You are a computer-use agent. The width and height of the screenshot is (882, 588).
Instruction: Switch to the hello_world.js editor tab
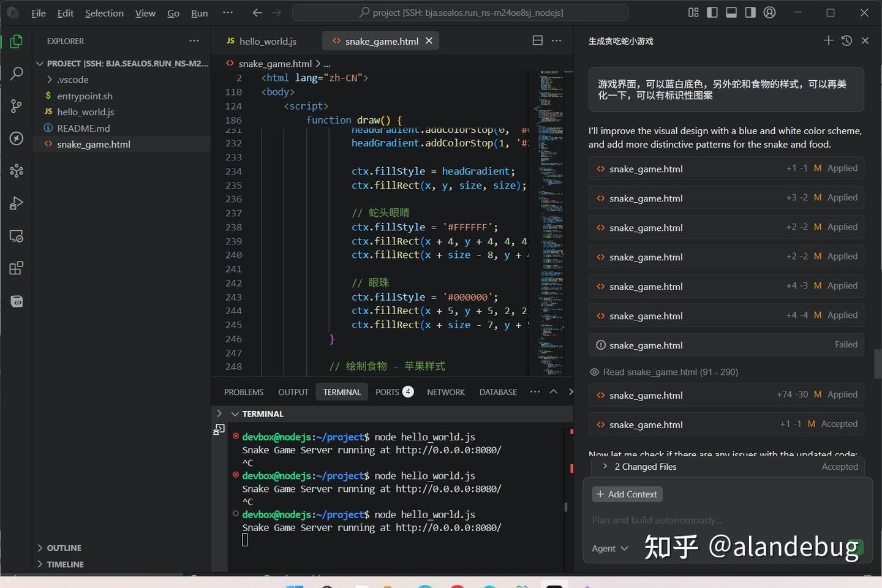267,40
